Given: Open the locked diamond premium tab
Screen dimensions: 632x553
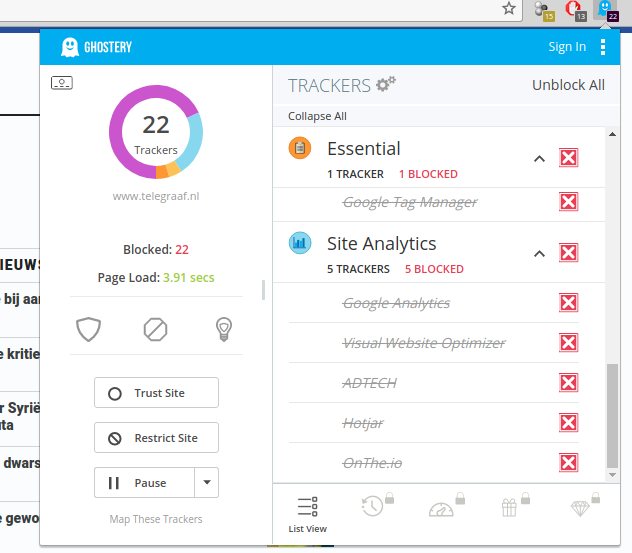Looking at the screenshot, I should pyautogui.click(x=581, y=506).
